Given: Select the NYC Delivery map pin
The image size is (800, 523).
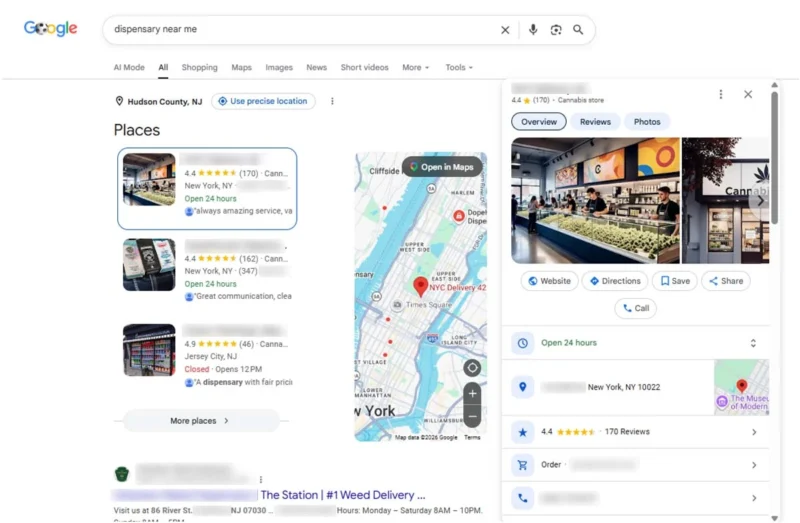Looking at the screenshot, I should pos(420,287).
